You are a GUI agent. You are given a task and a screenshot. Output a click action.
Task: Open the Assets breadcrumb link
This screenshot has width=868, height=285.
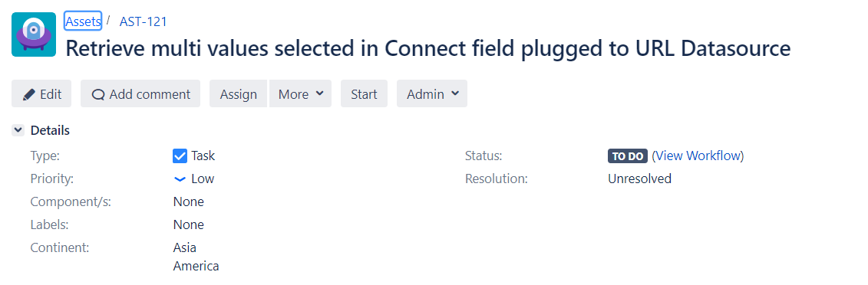coord(83,21)
